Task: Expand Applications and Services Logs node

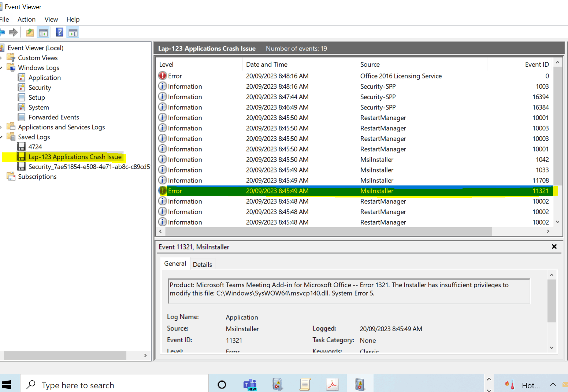Action: point(1,127)
